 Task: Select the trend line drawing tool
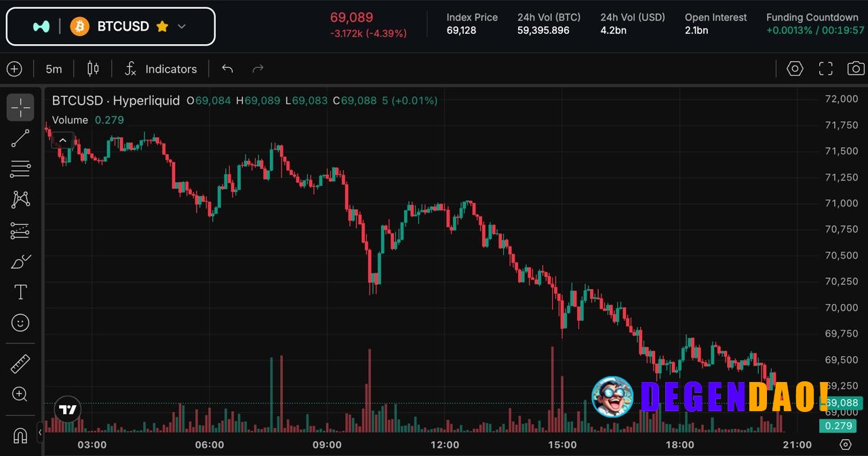pyautogui.click(x=20, y=138)
